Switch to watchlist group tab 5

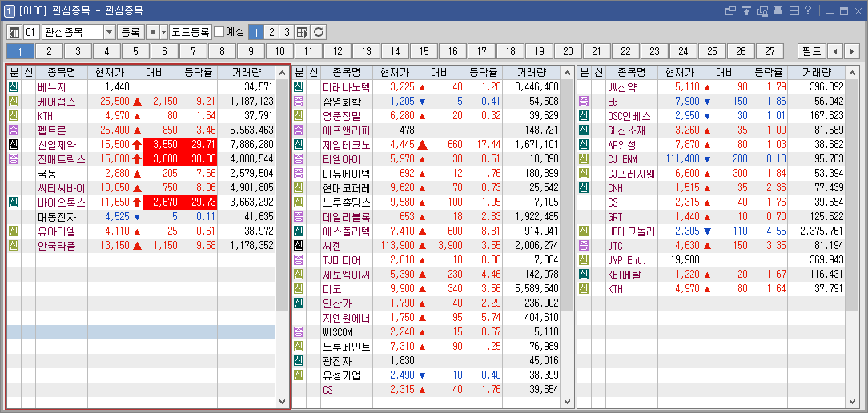(135, 51)
